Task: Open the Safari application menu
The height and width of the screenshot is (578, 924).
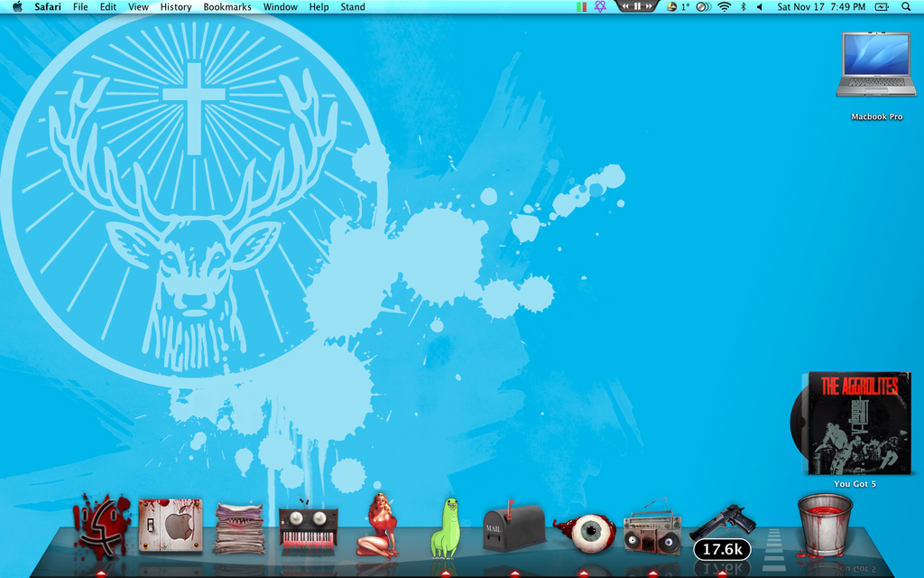Action: pyautogui.click(x=48, y=7)
